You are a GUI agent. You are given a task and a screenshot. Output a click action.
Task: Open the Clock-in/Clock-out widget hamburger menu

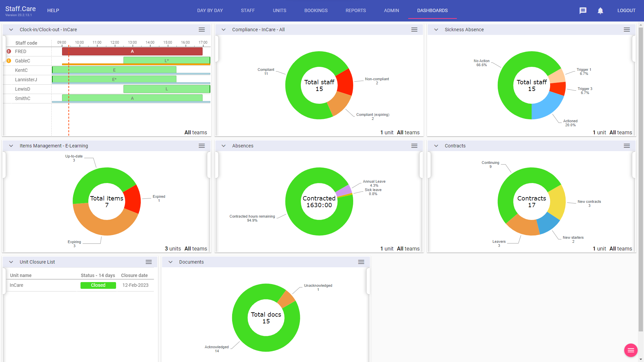point(202,30)
